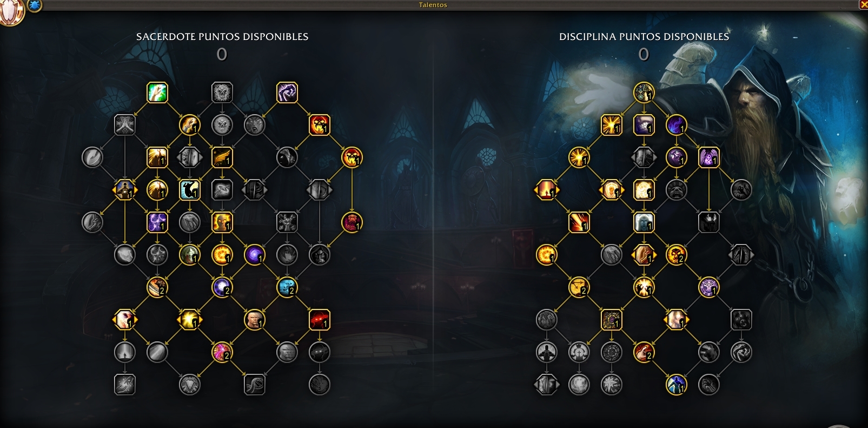Choose the golden feather wing talent
This screenshot has width=868, height=428.
[x=222, y=157]
